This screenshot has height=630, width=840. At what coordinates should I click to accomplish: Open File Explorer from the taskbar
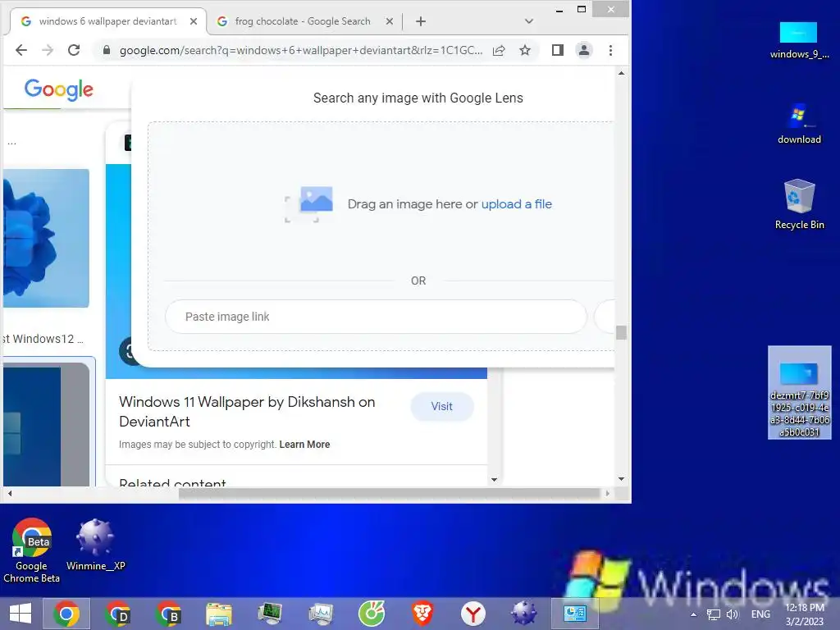pos(219,614)
